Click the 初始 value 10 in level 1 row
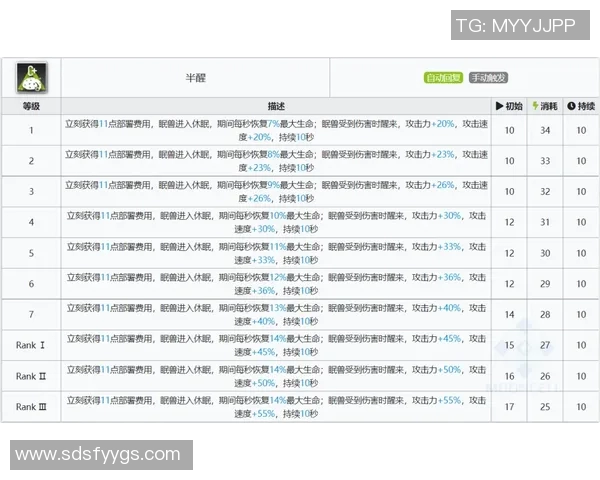 [509, 130]
